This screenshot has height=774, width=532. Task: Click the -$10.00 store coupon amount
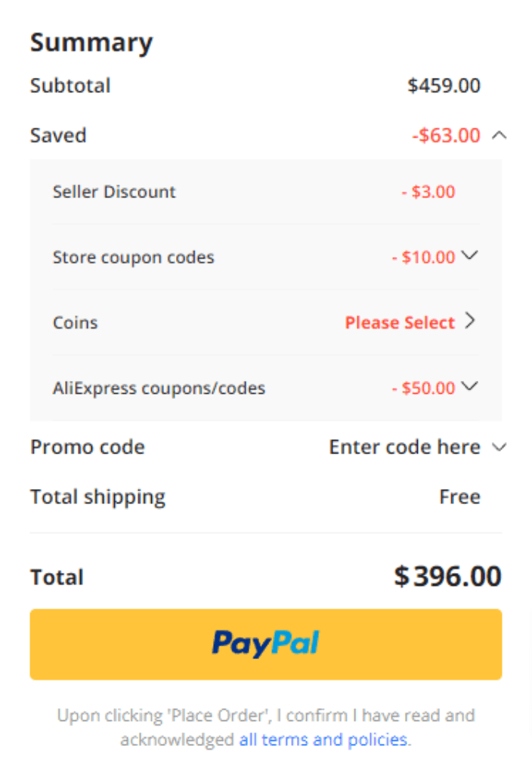[x=423, y=257]
